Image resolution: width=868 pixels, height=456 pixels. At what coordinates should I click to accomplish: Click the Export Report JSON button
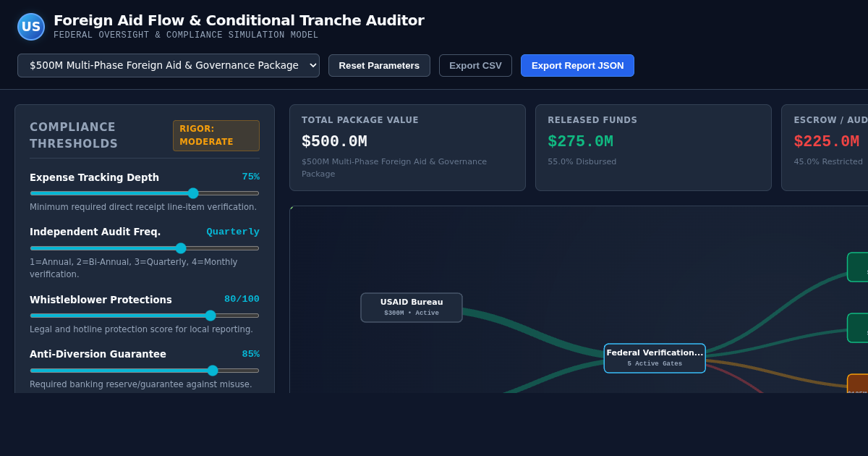pos(577,65)
